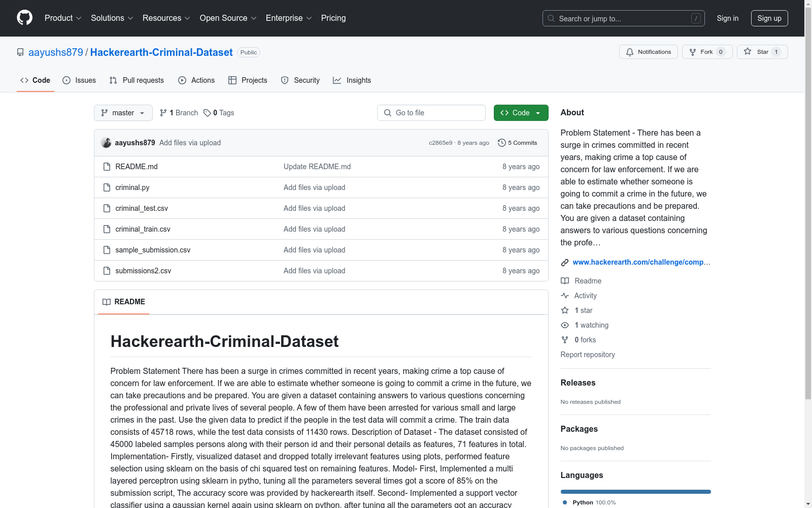Viewport: 812px width, 508px height.
Task: Click the tag icon next to Tags
Action: (207, 113)
